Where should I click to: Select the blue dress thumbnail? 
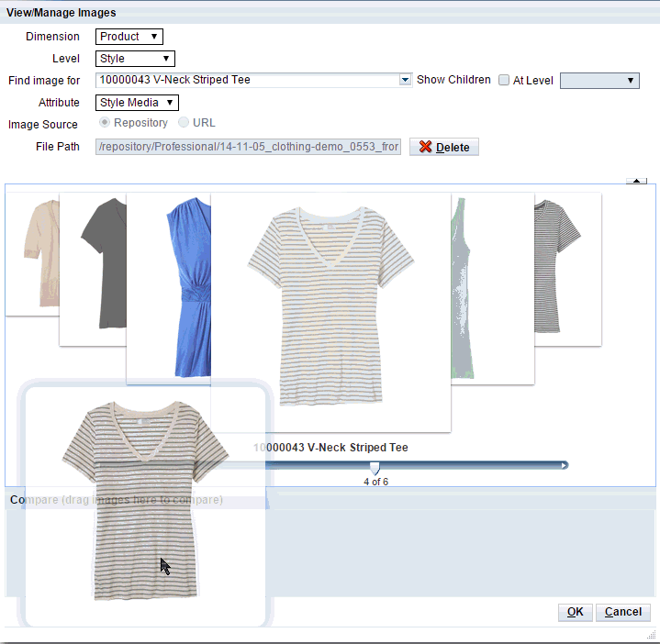click(x=169, y=289)
